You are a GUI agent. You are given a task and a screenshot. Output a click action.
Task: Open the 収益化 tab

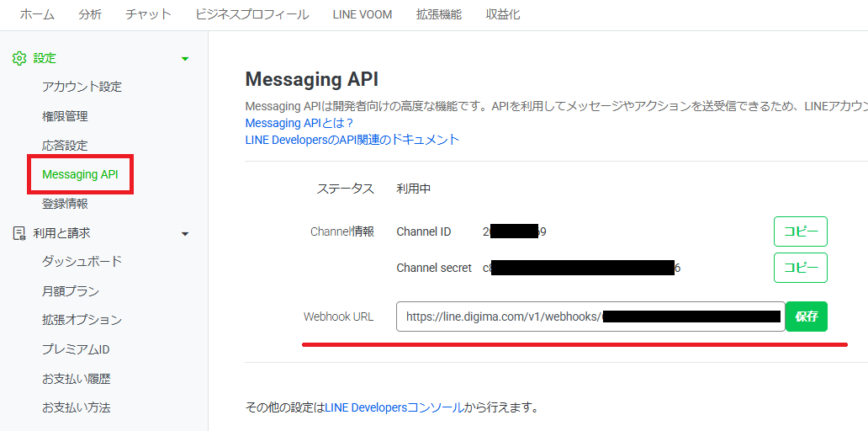(503, 15)
